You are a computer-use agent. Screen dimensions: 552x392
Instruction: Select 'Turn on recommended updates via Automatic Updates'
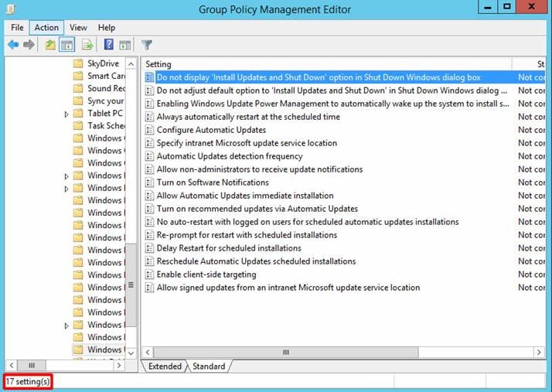[257, 209]
